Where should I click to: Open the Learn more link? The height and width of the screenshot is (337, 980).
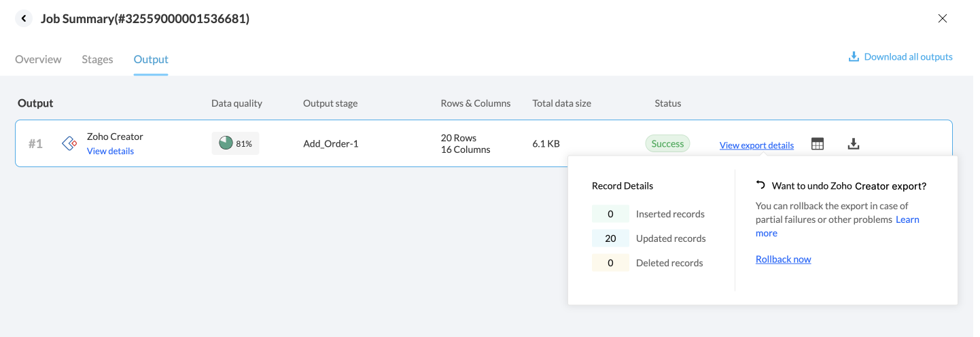(907, 219)
